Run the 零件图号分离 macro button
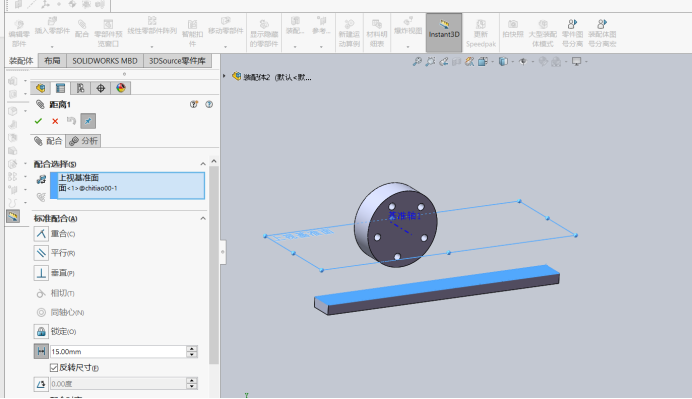692x399 pixels. coord(572,33)
